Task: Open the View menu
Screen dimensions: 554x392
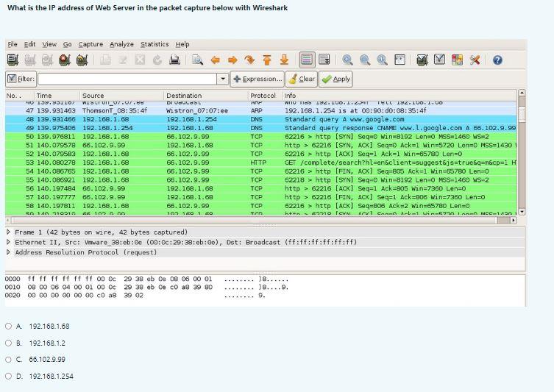Action: tap(49, 44)
